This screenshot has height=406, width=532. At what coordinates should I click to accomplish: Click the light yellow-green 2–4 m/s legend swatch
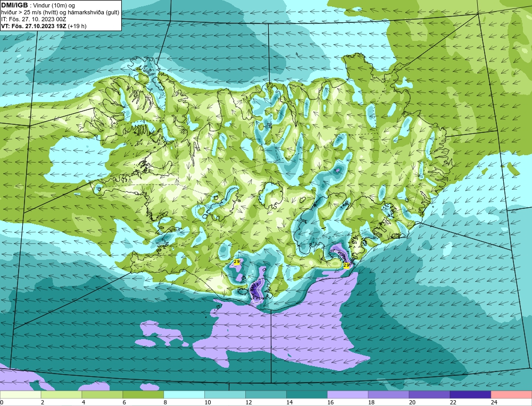pyautogui.click(x=61, y=395)
